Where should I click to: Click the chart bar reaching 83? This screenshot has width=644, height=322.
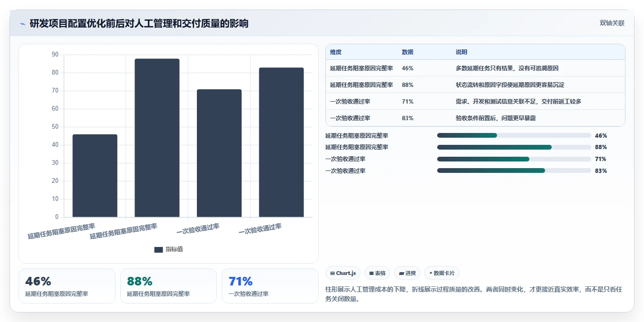click(x=281, y=142)
